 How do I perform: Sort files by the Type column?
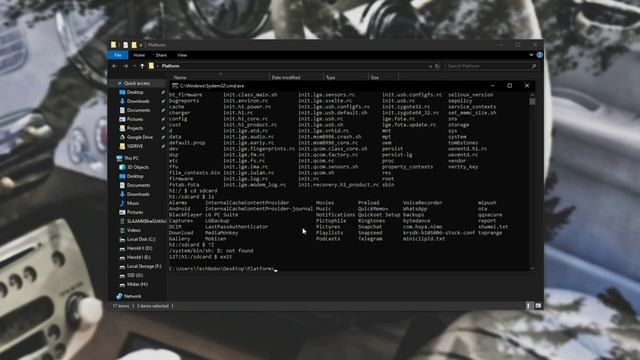coord(331,77)
